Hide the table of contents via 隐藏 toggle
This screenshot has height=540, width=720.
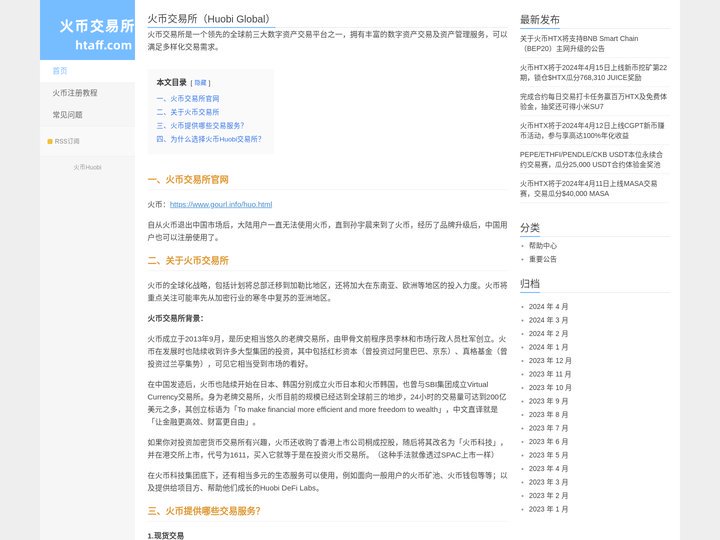click(200, 83)
